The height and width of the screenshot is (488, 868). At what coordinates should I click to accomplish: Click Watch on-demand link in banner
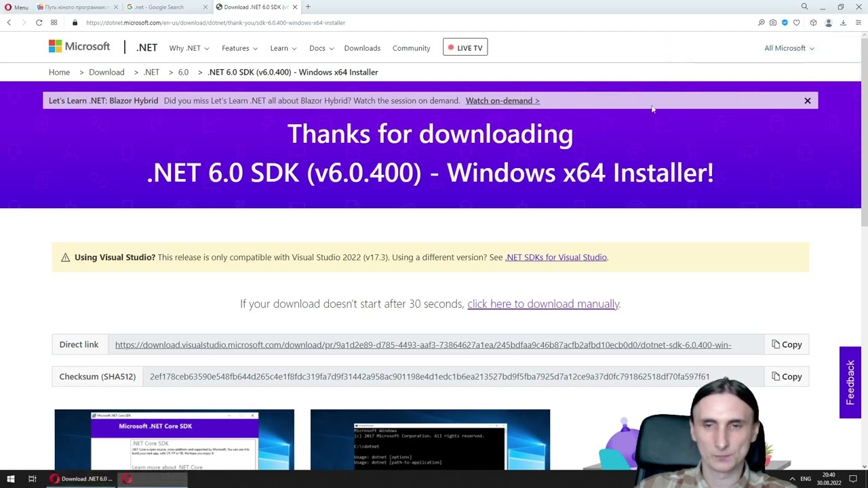[x=502, y=100]
